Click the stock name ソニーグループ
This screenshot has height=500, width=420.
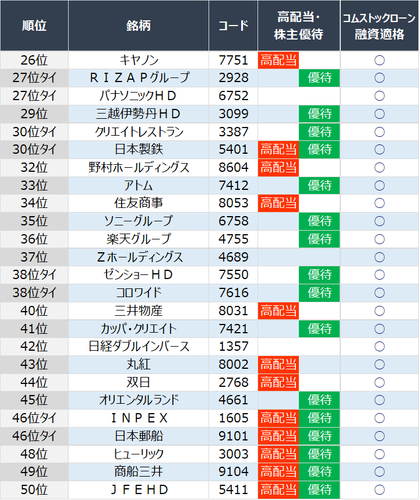pos(138,221)
